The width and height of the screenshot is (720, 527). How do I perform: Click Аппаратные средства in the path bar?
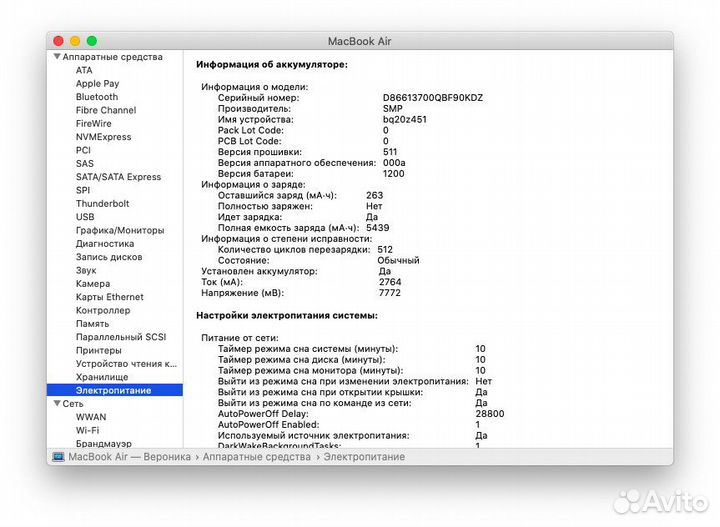point(257,457)
